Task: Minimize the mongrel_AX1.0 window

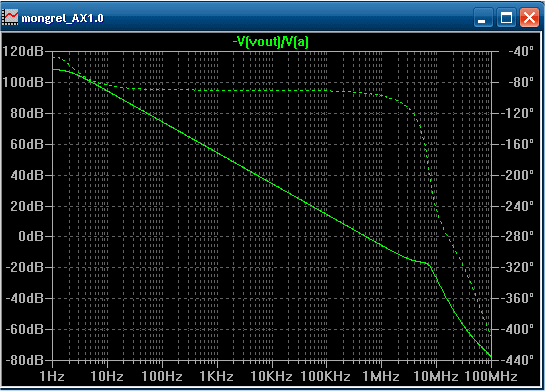Action: click(x=482, y=17)
